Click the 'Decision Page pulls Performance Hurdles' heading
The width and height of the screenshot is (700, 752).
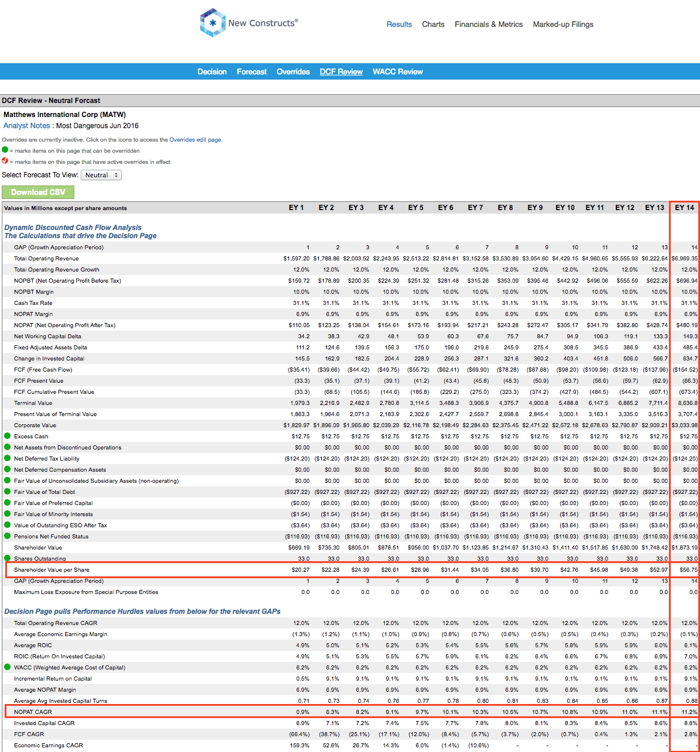click(x=142, y=612)
